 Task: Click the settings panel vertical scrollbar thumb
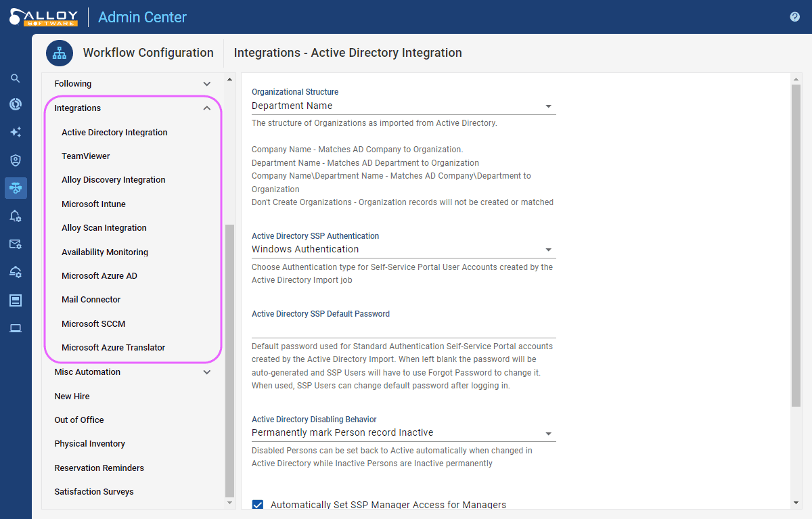point(796,245)
